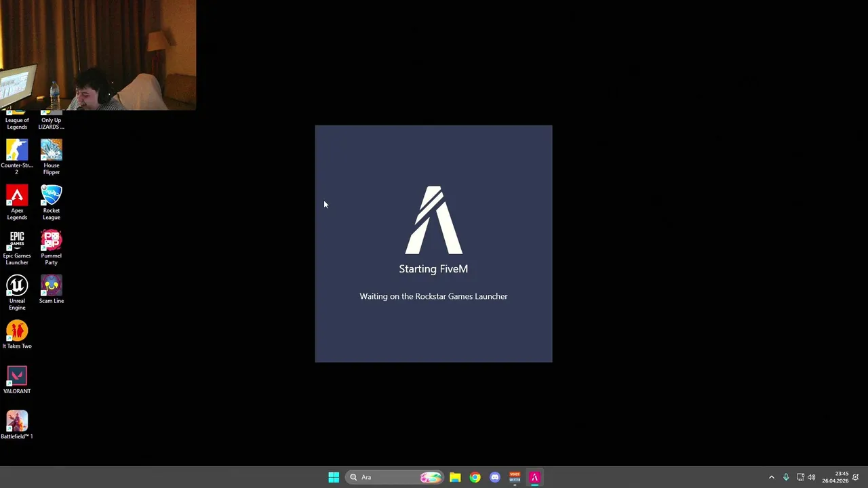Launch the Apex Legends desktop icon

click(17, 203)
